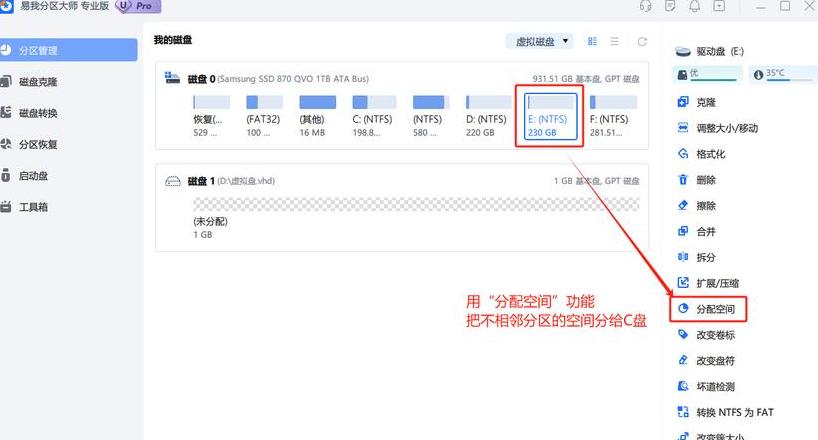Expand the 虚拟磁盘 dropdown
This screenshot has height=440, width=818.
(x=539, y=41)
